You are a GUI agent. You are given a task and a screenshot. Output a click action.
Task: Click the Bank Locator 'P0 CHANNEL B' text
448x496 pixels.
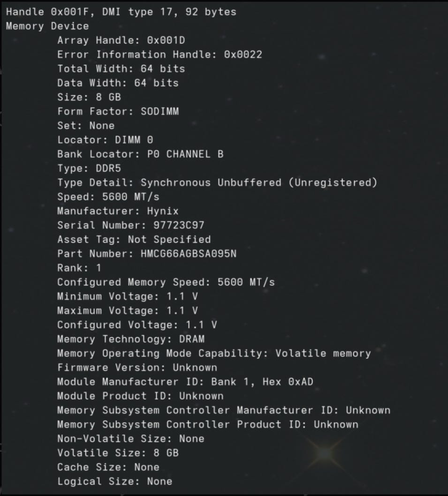click(195, 154)
